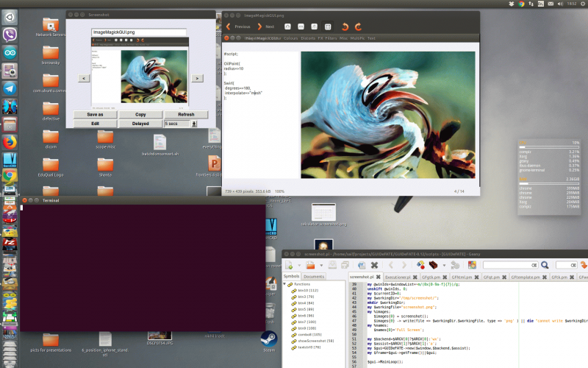Open the Colours menu in ImageMagickGUI
The width and height of the screenshot is (588, 368).
point(290,38)
